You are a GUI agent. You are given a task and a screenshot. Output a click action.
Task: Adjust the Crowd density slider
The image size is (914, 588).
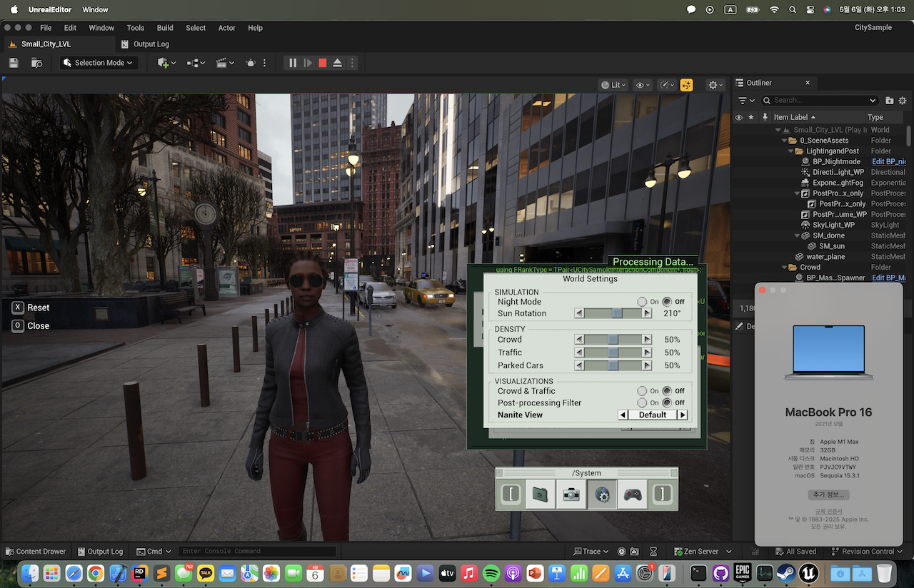[613, 340]
